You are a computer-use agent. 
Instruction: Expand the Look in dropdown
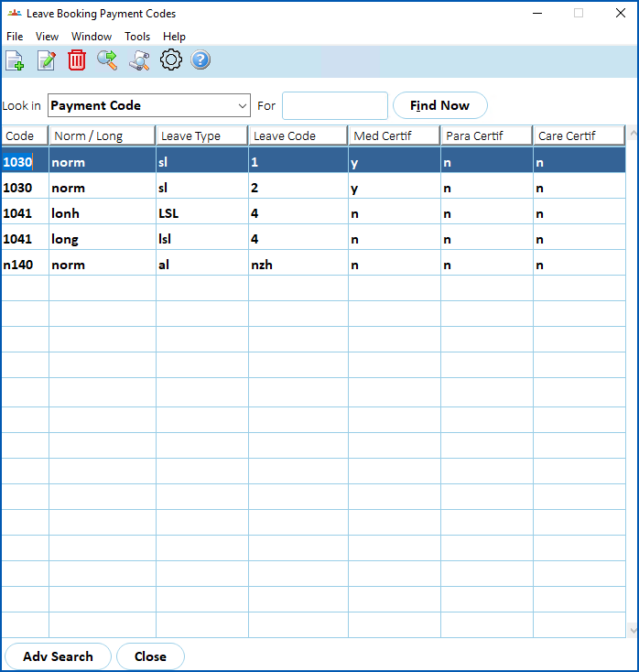click(x=242, y=106)
